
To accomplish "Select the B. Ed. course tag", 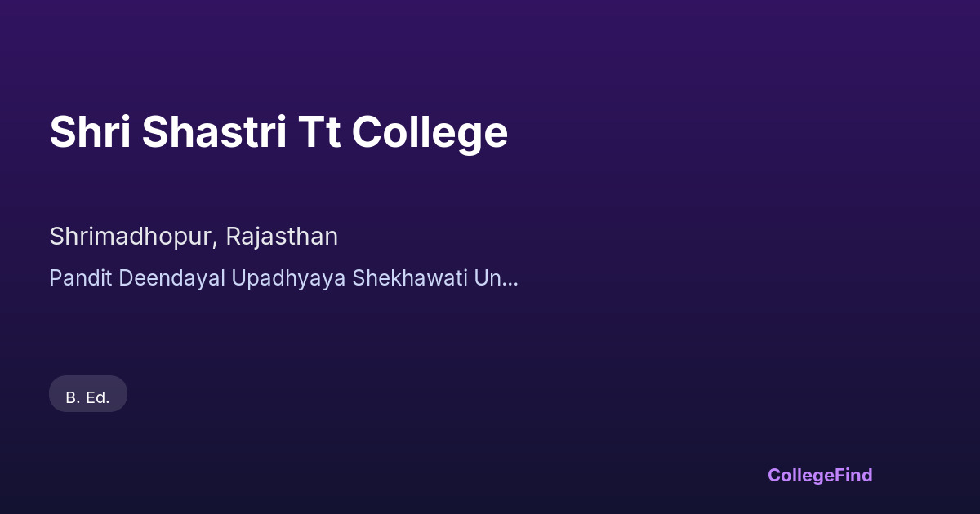I will coord(88,397).
